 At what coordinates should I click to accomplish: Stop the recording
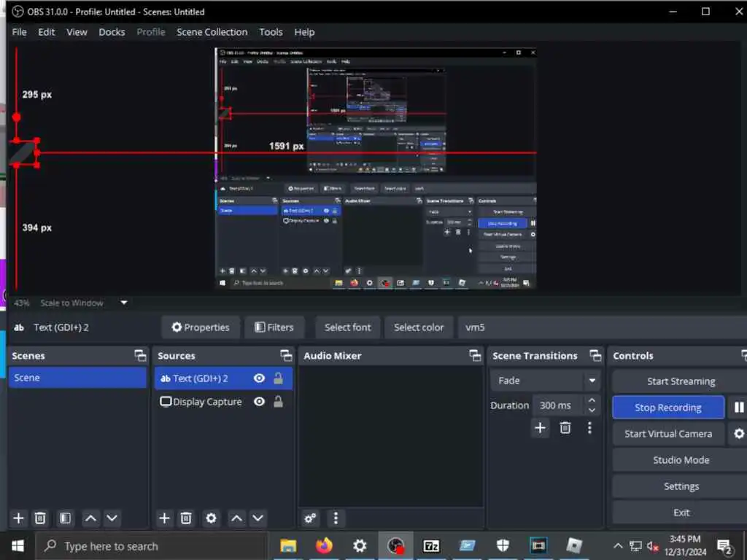tap(668, 407)
